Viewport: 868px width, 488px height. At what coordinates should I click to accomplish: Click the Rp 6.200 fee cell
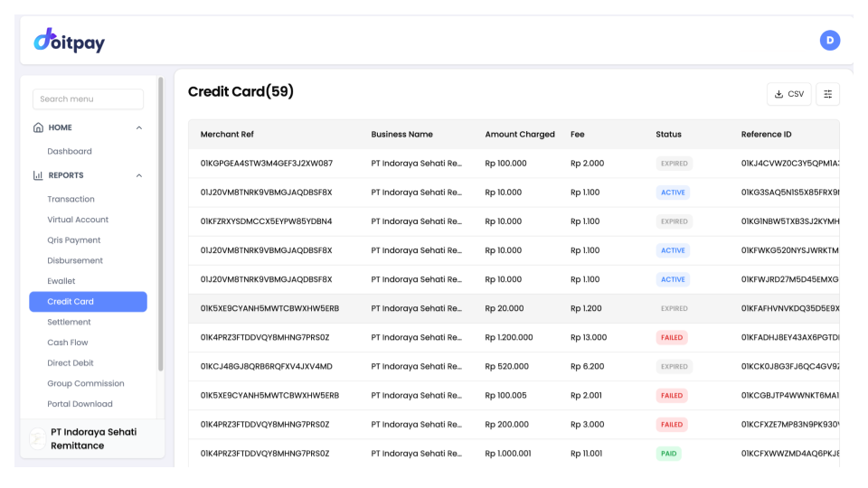(x=587, y=366)
